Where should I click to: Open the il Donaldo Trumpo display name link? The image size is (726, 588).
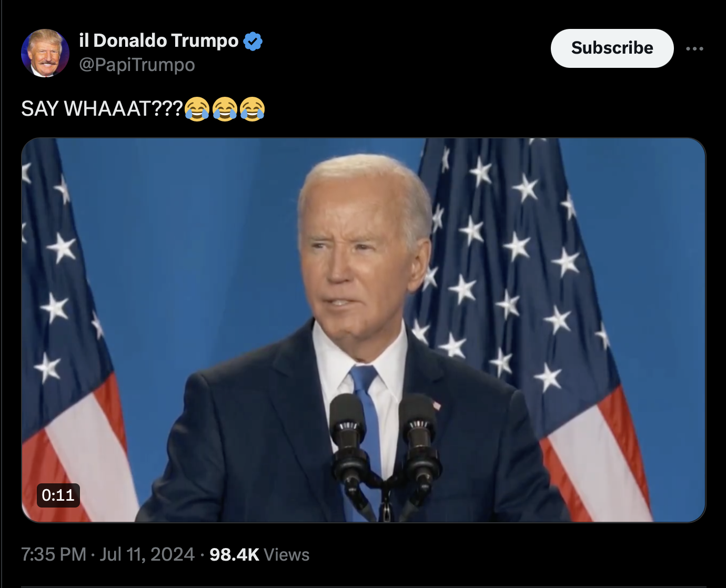point(159,40)
